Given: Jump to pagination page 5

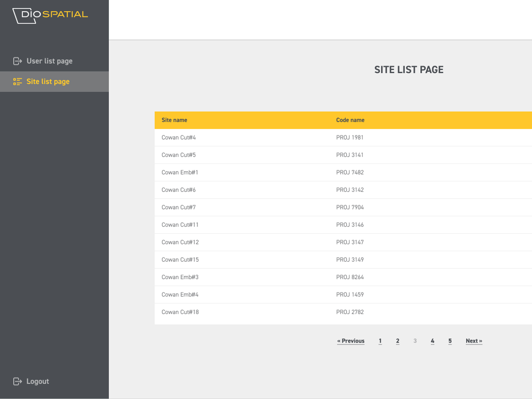Looking at the screenshot, I should (450, 341).
